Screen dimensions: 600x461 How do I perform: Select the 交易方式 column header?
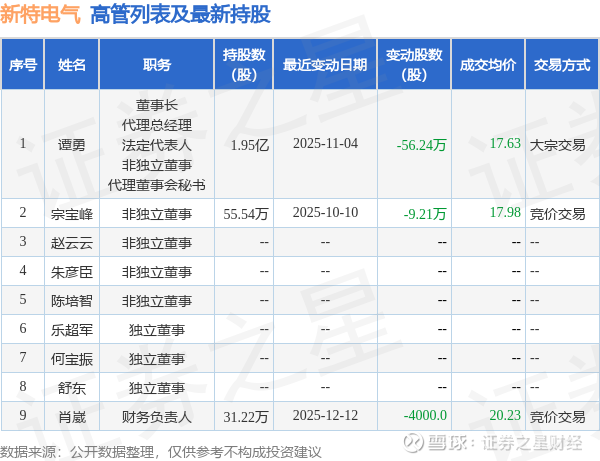click(x=562, y=65)
